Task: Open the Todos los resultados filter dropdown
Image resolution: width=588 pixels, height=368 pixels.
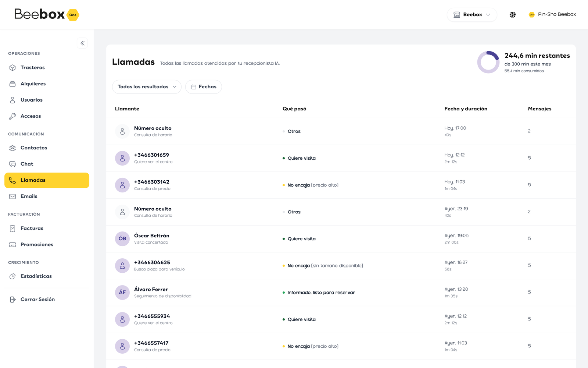Action: click(147, 87)
